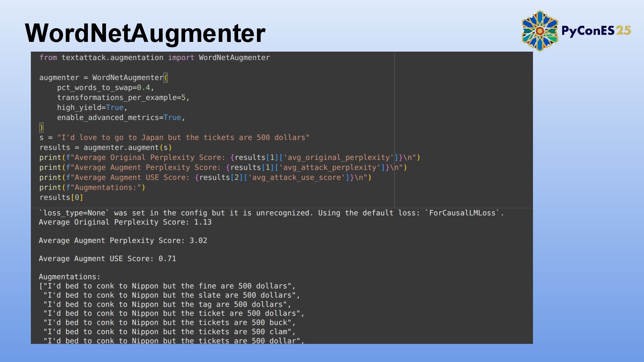
Task: Click transformations_per_example=5 parameter line
Action: 123,98
